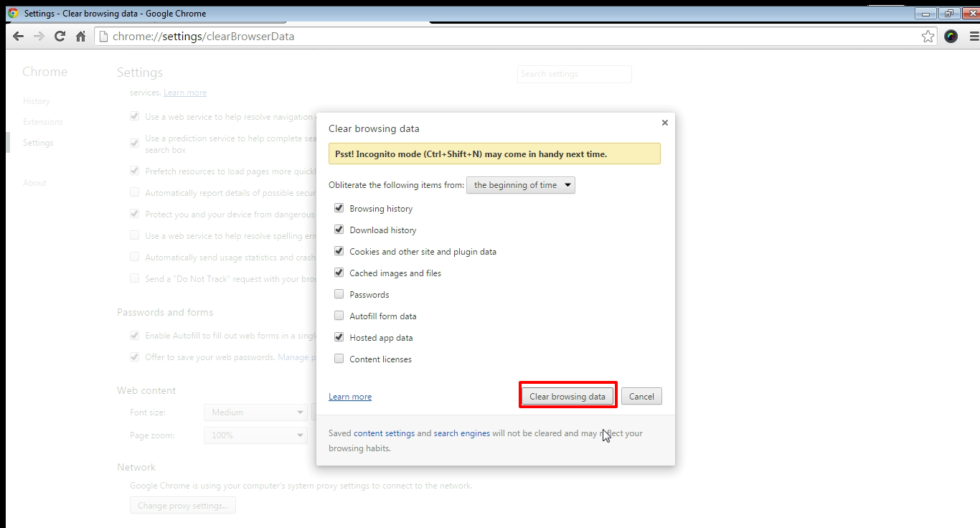This screenshot has height=528, width=980.
Task: Open 'the beginning of time' dropdown
Action: [x=521, y=185]
